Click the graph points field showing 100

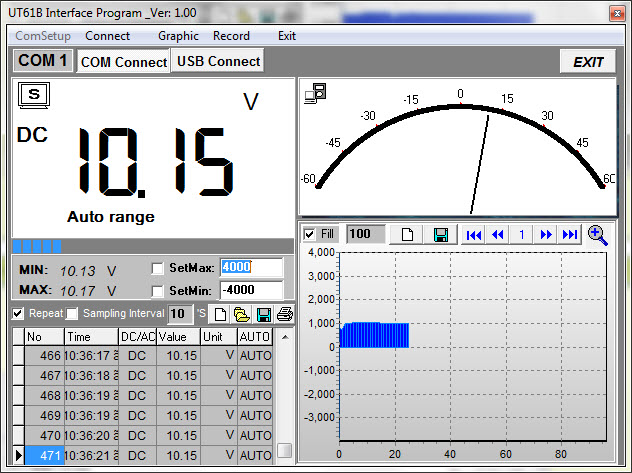tap(366, 234)
